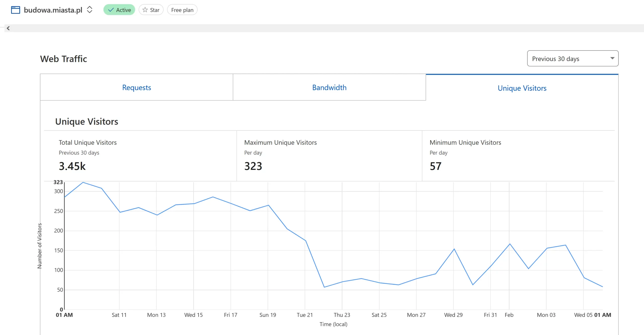Viewport: 644px width, 335px height.
Task: Click the browser window icon beside budowa.miasta.pl
Action: (15, 10)
